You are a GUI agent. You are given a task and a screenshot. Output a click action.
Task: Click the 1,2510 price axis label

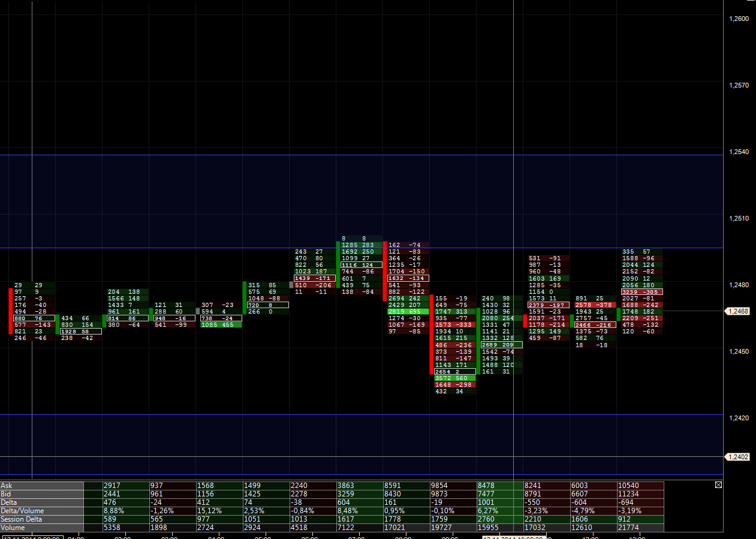click(x=739, y=219)
